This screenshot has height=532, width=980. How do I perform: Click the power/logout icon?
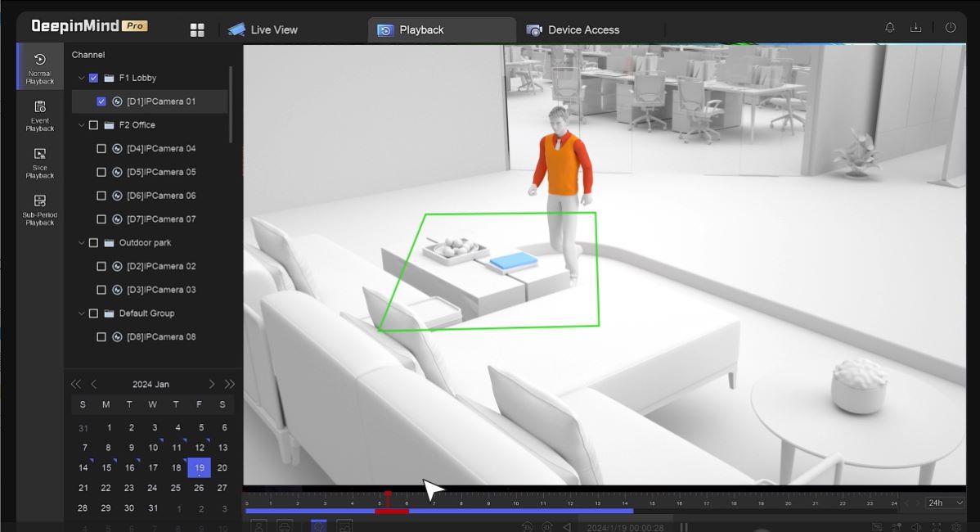[x=950, y=28]
